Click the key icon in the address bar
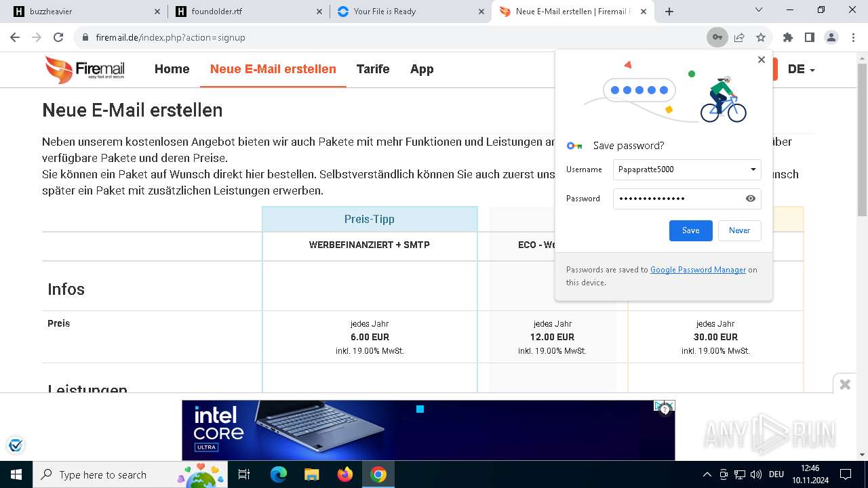This screenshot has width=868, height=488. click(x=717, y=37)
